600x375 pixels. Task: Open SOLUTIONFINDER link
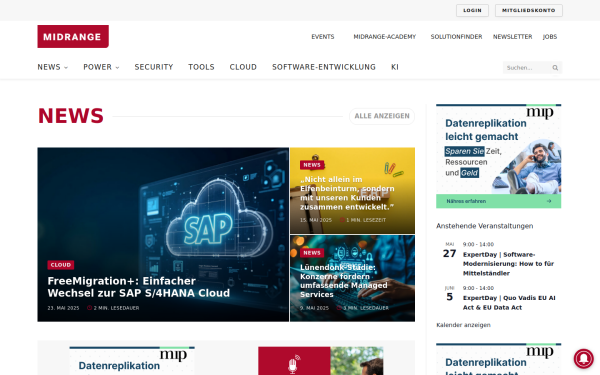click(456, 37)
